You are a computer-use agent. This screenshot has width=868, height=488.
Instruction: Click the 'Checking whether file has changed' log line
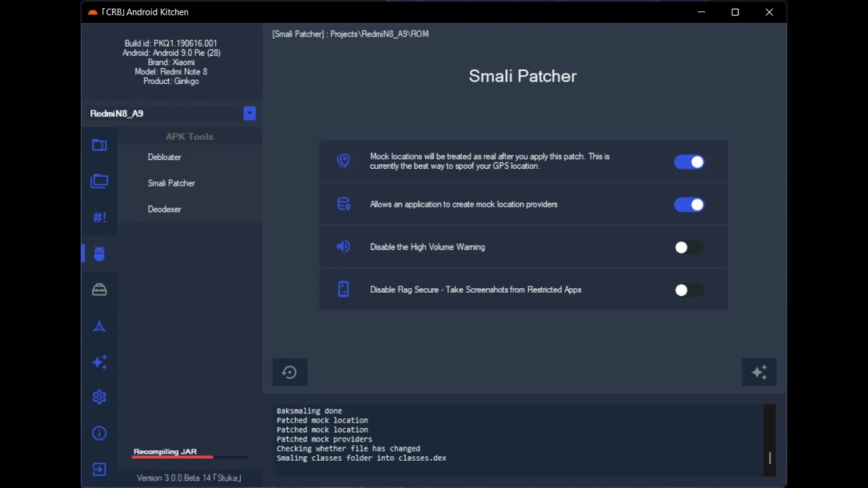point(349,449)
